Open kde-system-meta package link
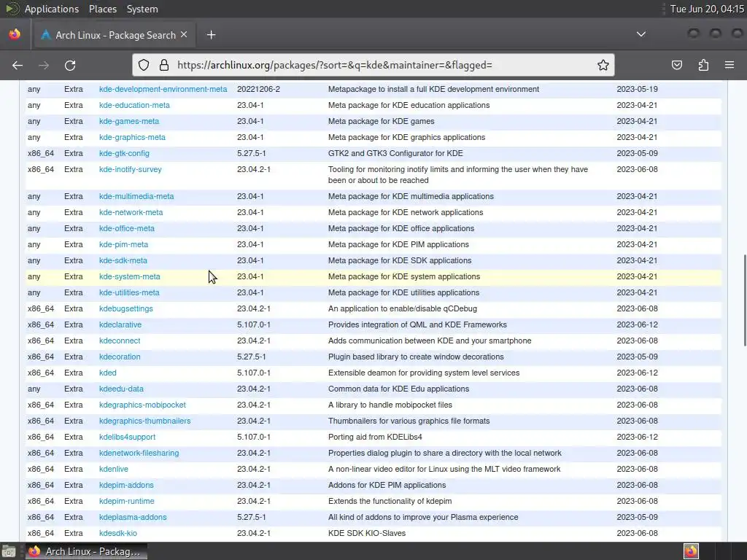The height and width of the screenshot is (560, 747). pyautogui.click(x=130, y=276)
